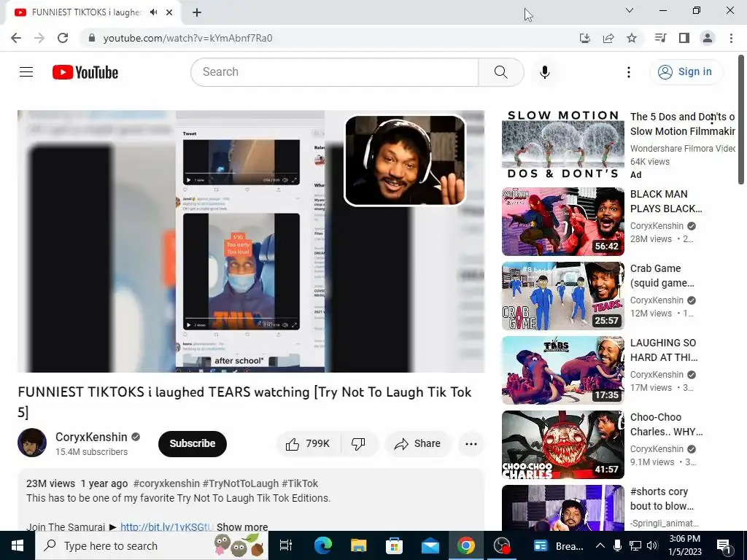Screen dimensions: 747x560
Task: Install app icon in address bar
Action: pyautogui.click(x=584, y=38)
